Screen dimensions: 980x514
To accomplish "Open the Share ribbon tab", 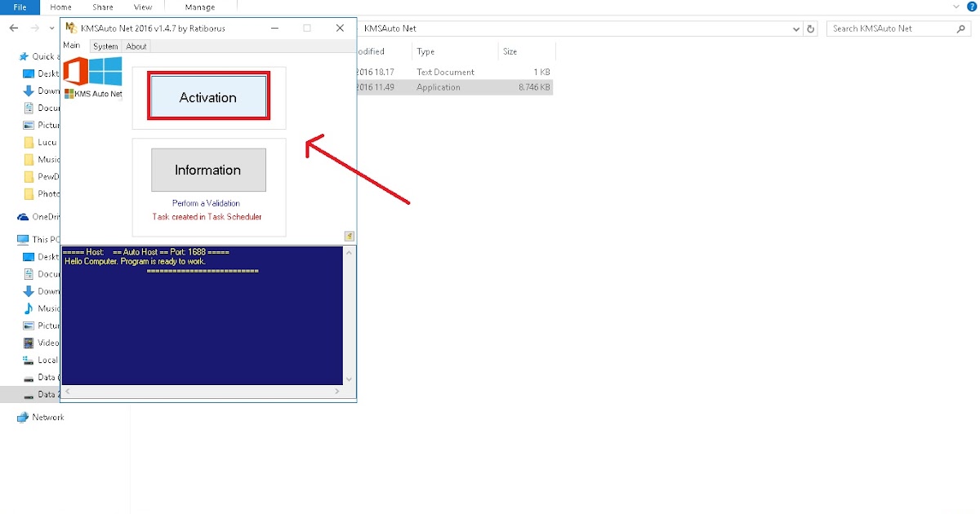I will click(103, 7).
